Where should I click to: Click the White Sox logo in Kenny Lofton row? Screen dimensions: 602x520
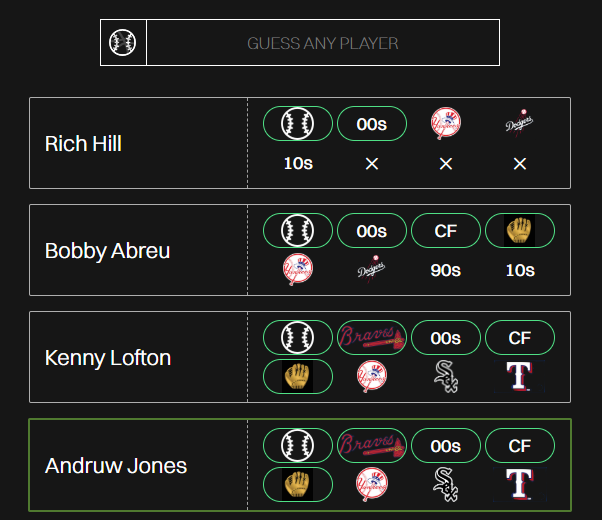[x=446, y=377]
